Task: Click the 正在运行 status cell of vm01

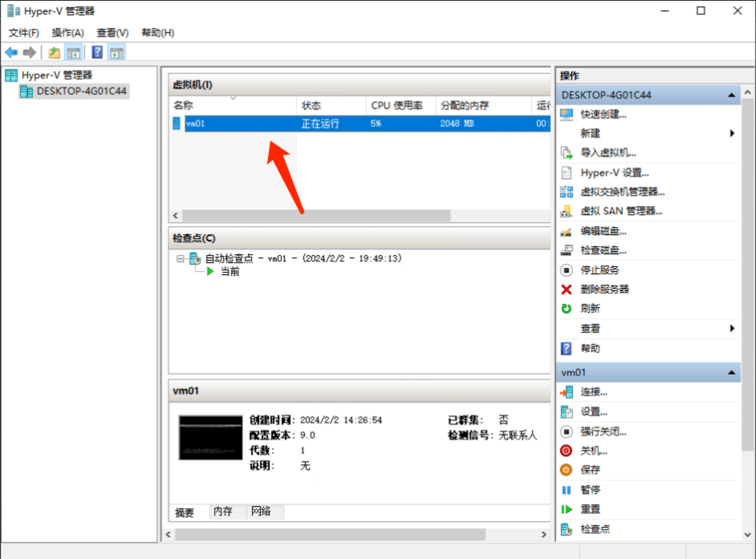Action: [x=321, y=124]
